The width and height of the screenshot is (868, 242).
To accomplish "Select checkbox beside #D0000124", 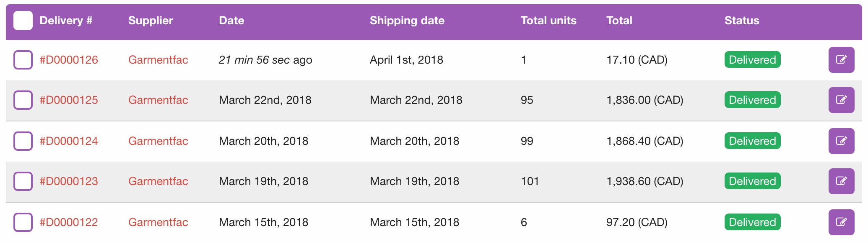I will 23,141.
